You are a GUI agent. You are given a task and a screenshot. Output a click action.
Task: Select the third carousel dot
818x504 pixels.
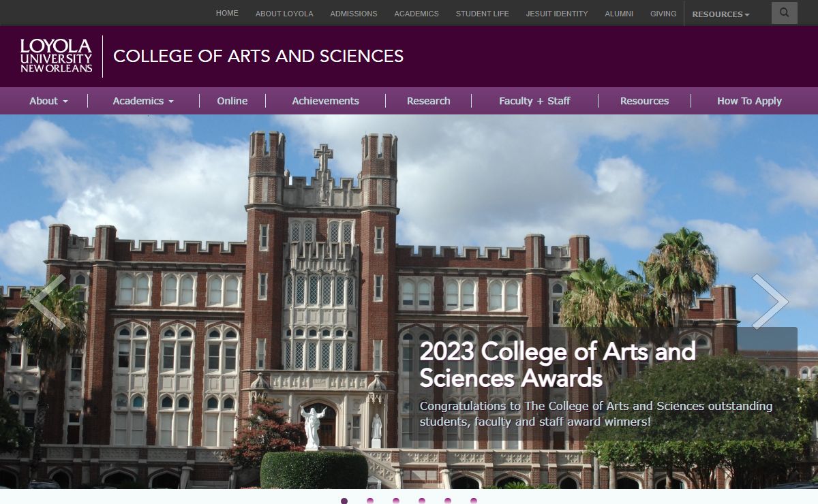(396, 501)
